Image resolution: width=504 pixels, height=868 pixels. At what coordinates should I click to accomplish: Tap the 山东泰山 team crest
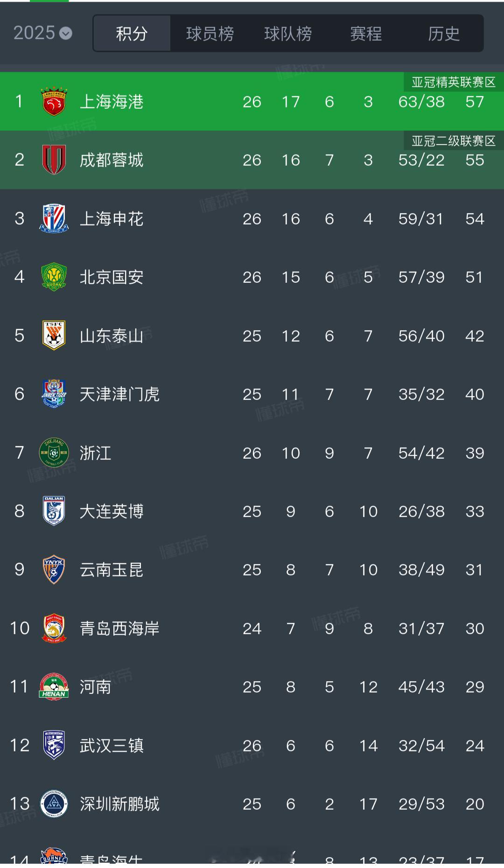tap(54, 335)
